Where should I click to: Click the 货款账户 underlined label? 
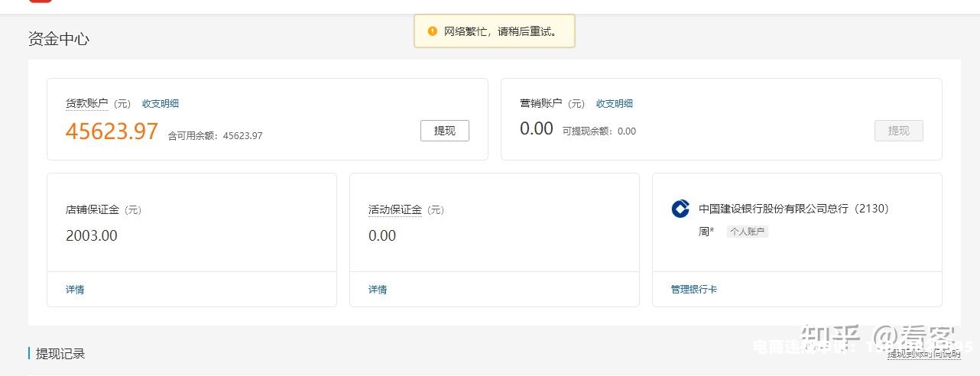click(86, 104)
